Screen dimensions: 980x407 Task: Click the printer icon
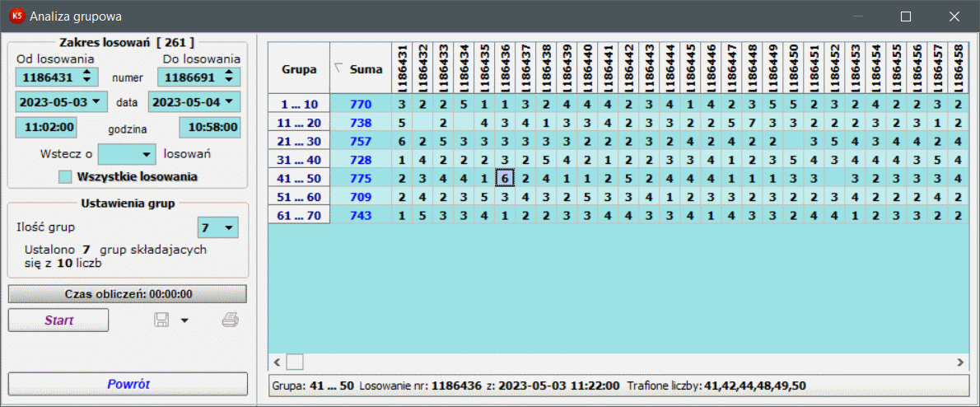[x=231, y=320]
